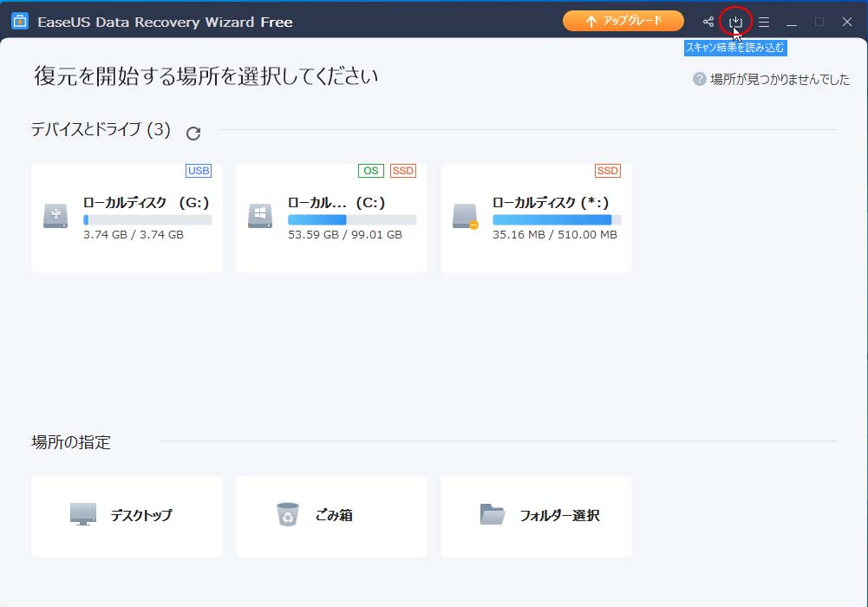Image resolution: width=868 pixels, height=607 pixels.
Task: Click the C: drive usage bar
Action: 351,220
